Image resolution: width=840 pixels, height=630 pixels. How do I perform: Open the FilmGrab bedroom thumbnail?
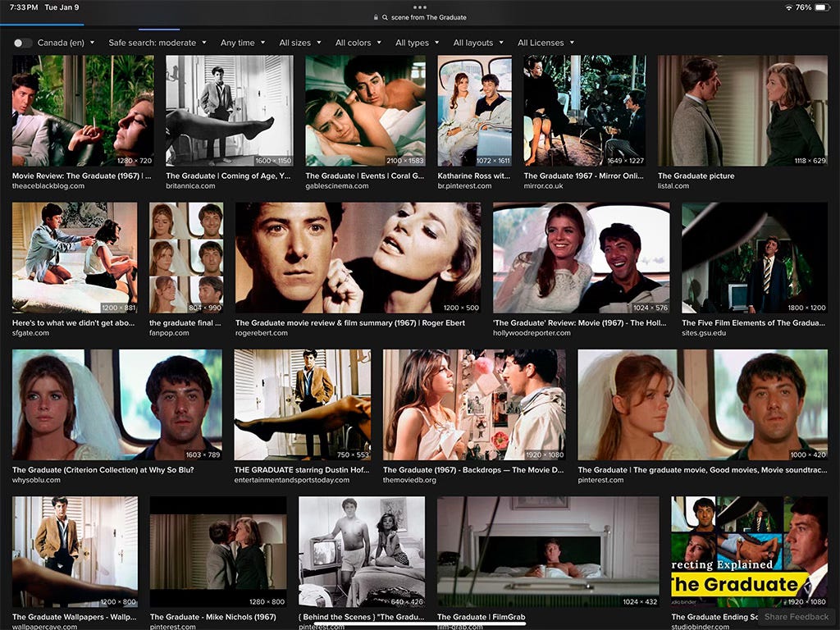tap(549, 552)
